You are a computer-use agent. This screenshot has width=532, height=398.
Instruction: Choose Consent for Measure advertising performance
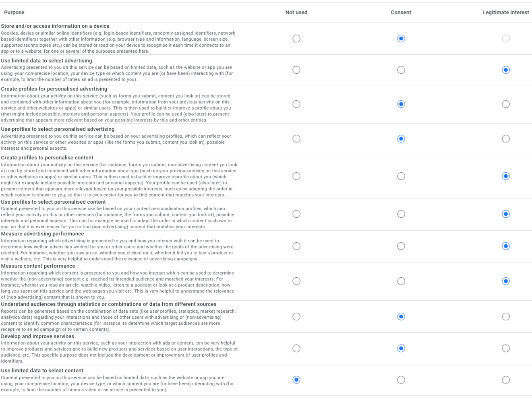click(x=401, y=246)
